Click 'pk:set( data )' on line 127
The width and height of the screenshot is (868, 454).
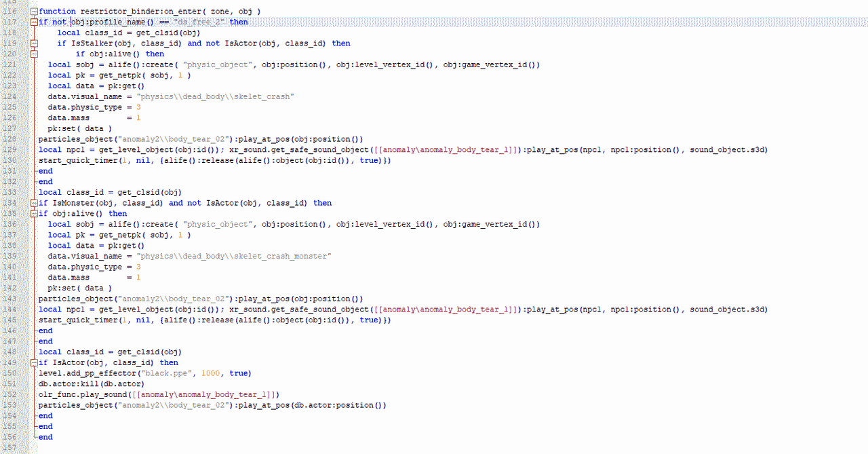80,128
